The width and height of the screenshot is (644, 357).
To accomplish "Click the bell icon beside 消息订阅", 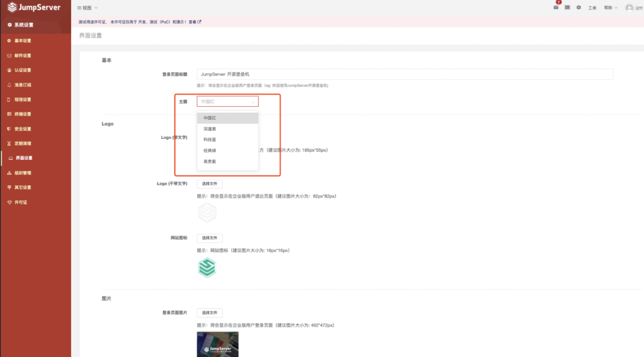I will point(9,85).
